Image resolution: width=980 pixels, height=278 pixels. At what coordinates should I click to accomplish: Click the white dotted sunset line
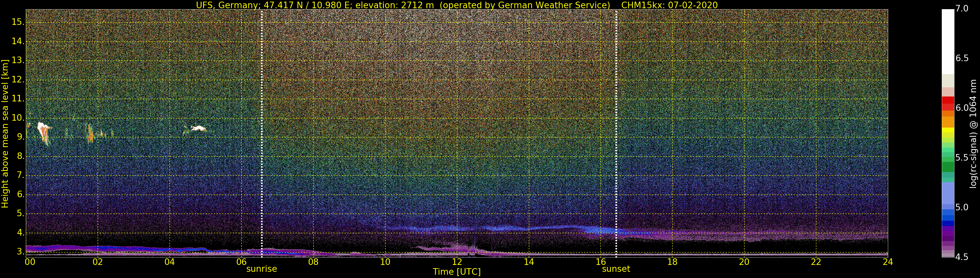point(616,133)
